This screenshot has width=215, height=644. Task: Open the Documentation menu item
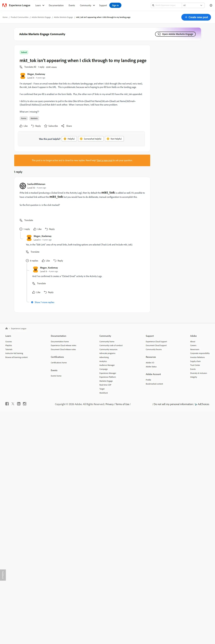pyautogui.click(x=56, y=5)
